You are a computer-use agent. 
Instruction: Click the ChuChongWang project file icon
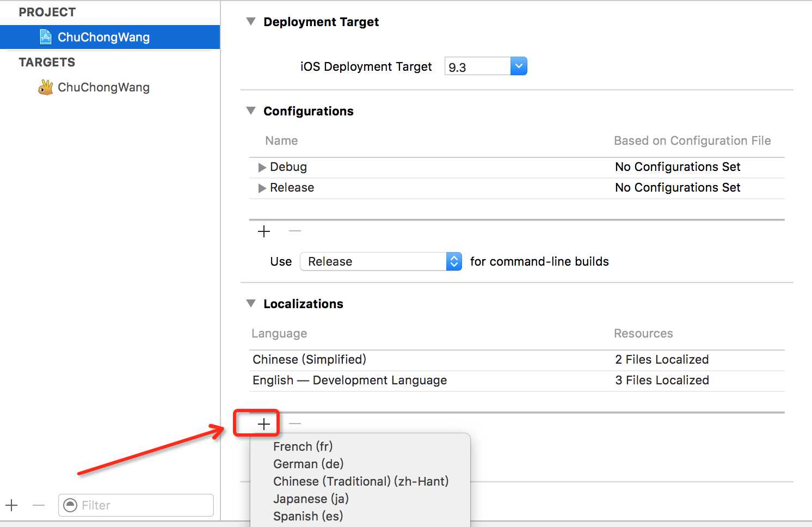point(46,37)
